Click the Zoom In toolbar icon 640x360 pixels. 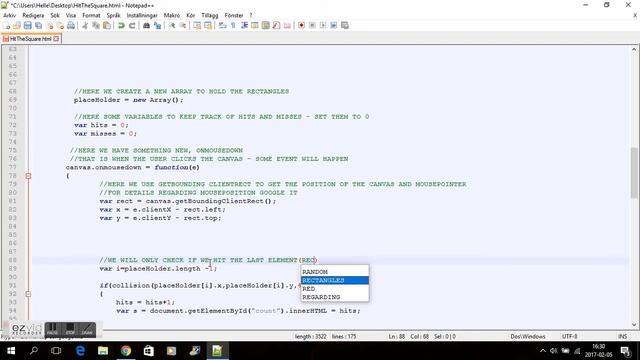pyautogui.click(x=172, y=25)
